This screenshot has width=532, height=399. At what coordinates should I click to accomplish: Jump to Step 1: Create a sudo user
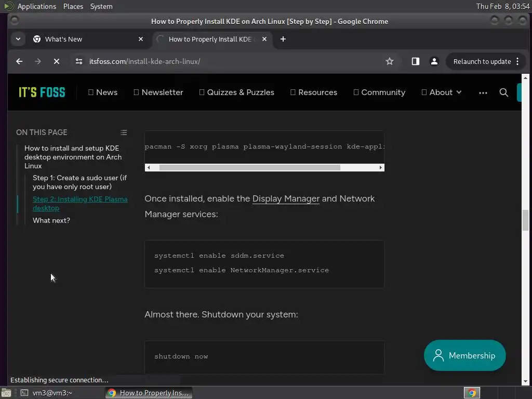point(79,182)
